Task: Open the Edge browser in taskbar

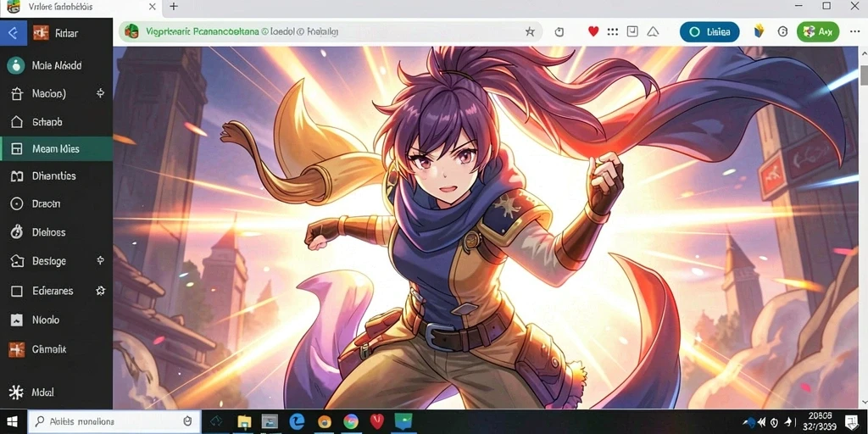Action: 297,422
